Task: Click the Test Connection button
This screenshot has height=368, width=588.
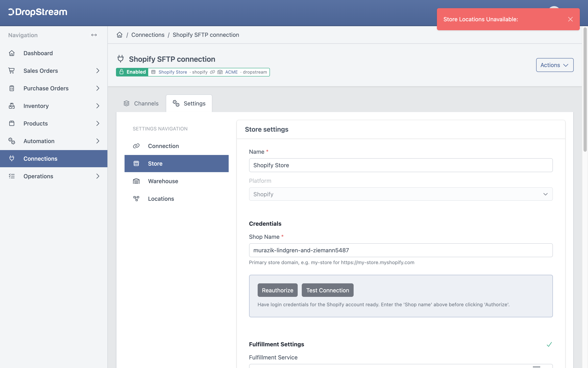Action: click(x=327, y=290)
